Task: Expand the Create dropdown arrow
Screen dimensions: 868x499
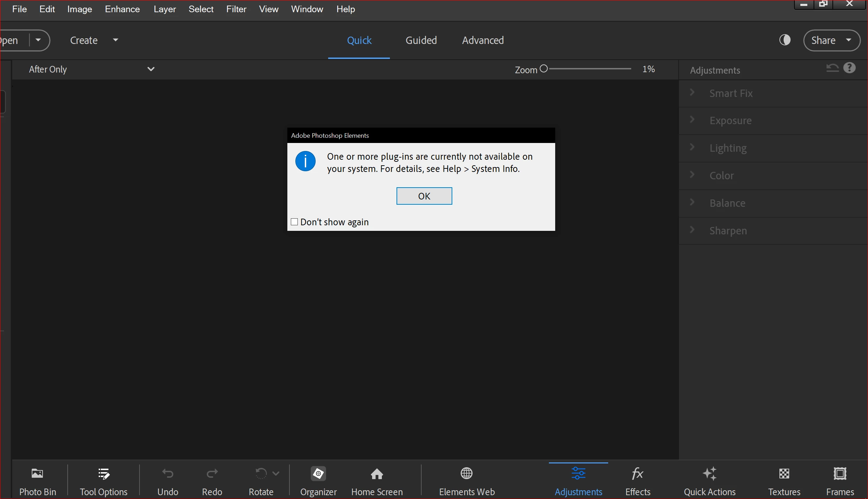Action: pos(115,40)
